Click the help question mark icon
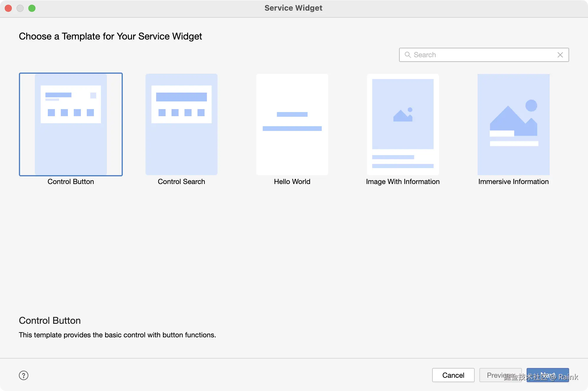Viewport: 588px width, 391px height. pyautogui.click(x=24, y=375)
